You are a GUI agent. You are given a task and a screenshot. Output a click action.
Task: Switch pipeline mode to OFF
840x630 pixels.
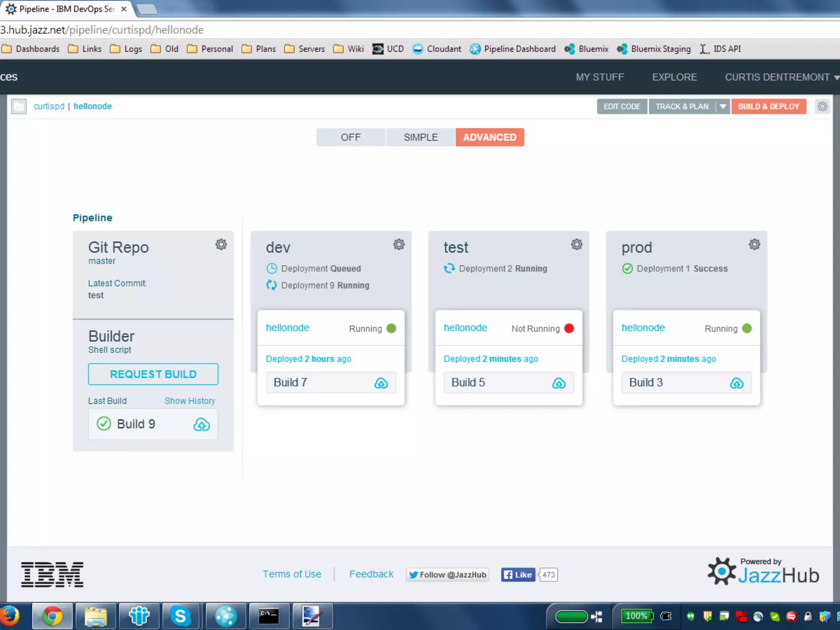(x=351, y=137)
